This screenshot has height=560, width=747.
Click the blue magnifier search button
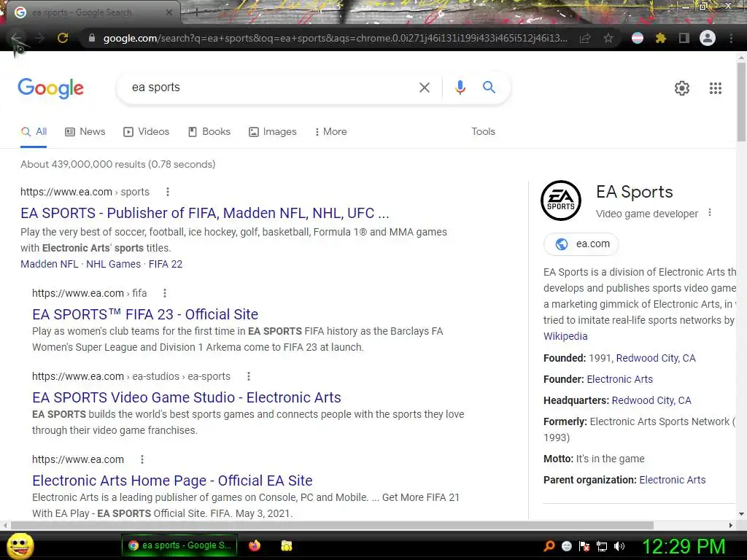click(x=489, y=87)
